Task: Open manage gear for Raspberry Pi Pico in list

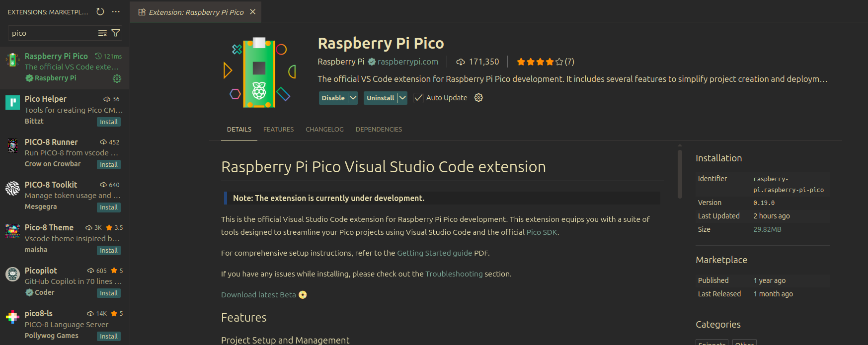Action: pos(117,78)
